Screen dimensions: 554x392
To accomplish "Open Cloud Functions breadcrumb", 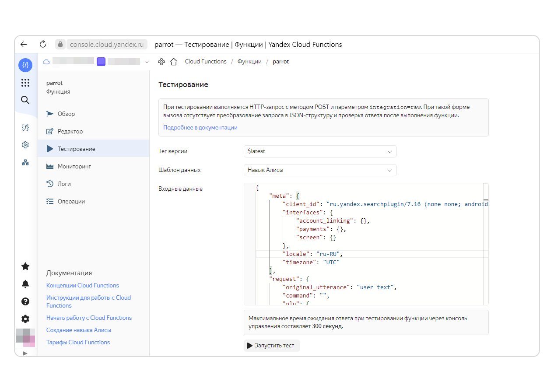I will coord(206,62).
